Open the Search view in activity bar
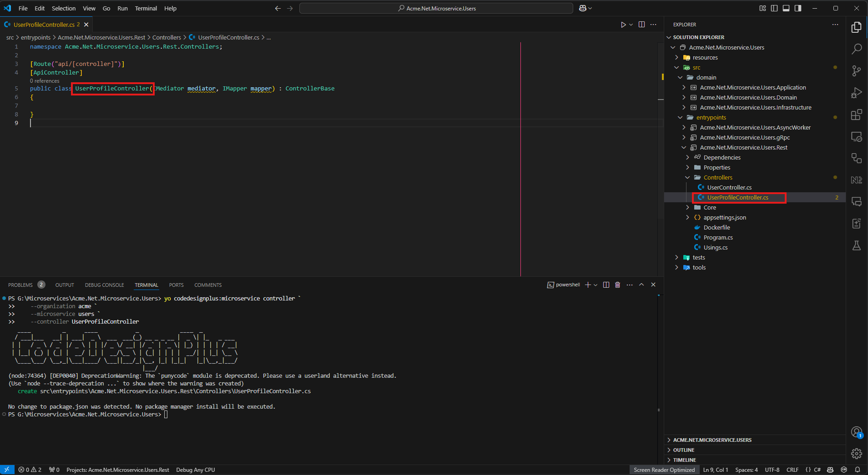The height and width of the screenshot is (475, 868). [857, 49]
